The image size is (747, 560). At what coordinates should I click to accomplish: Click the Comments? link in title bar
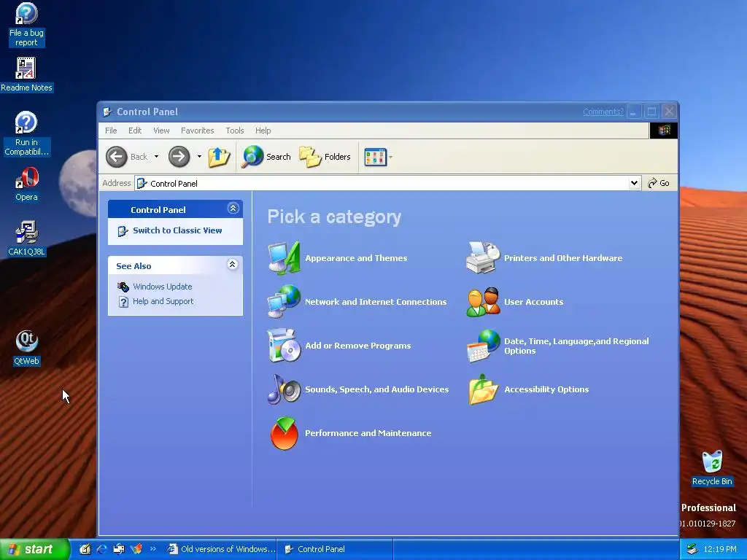(x=603, y=112)
